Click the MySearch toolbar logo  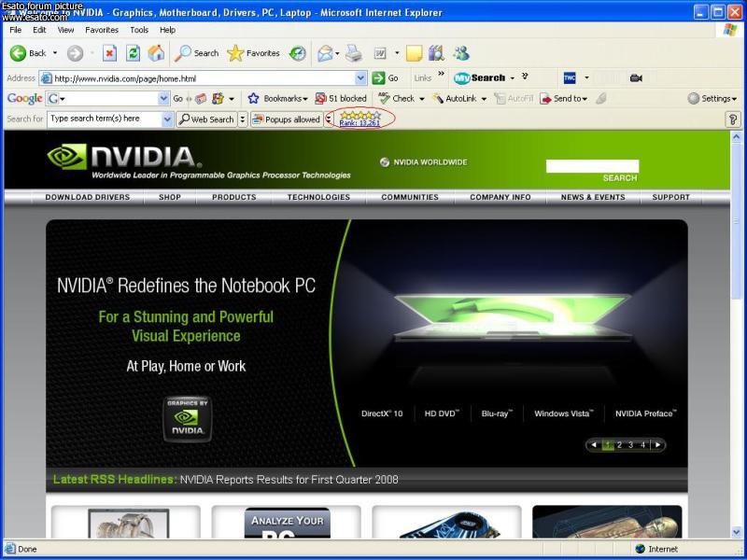click(479, 78)
